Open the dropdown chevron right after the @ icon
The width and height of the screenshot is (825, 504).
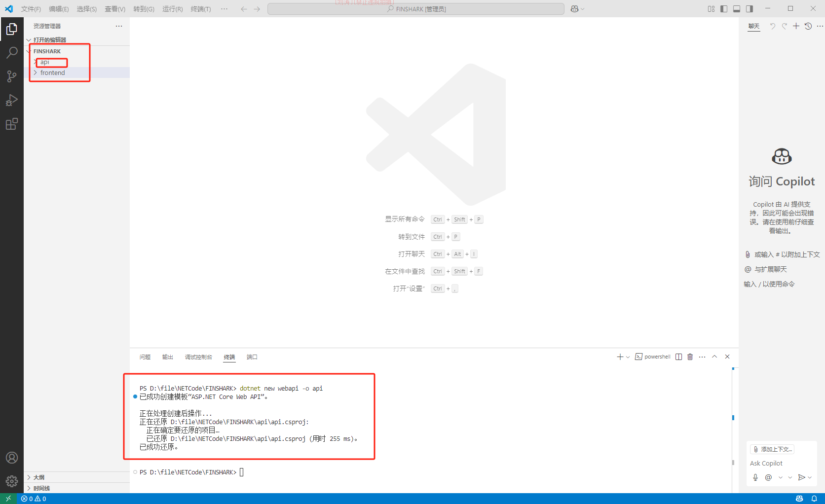click(x=781, y=477)
